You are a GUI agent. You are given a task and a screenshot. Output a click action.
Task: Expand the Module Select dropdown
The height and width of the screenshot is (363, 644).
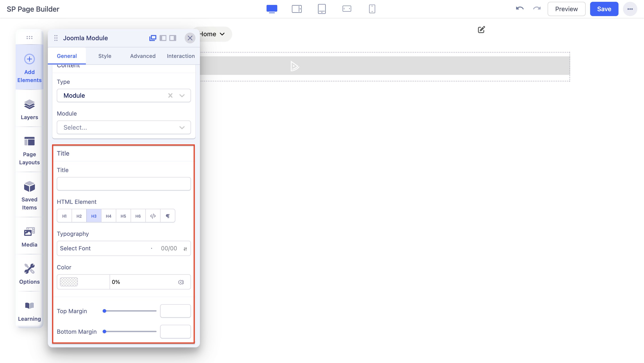(124, 127)
